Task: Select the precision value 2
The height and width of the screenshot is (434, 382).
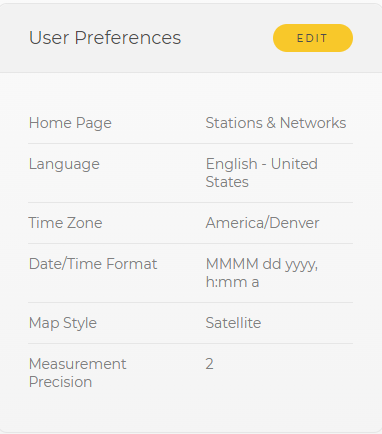Action: point(209,364)
